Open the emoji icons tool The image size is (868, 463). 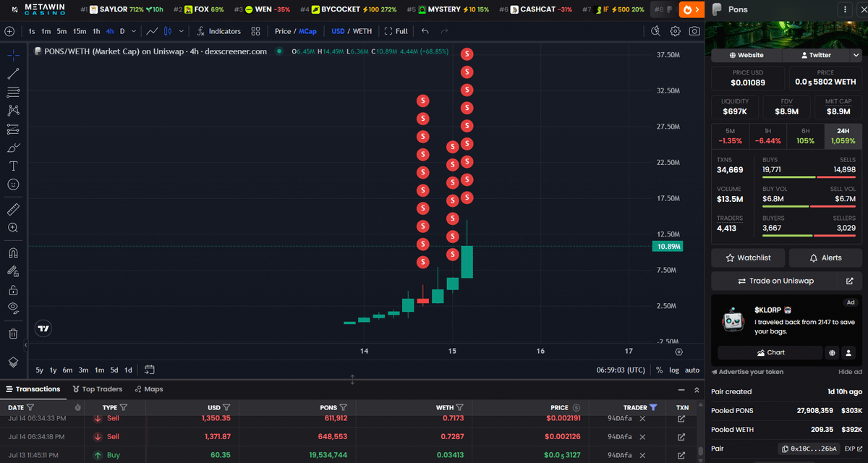tap(13, 185)
